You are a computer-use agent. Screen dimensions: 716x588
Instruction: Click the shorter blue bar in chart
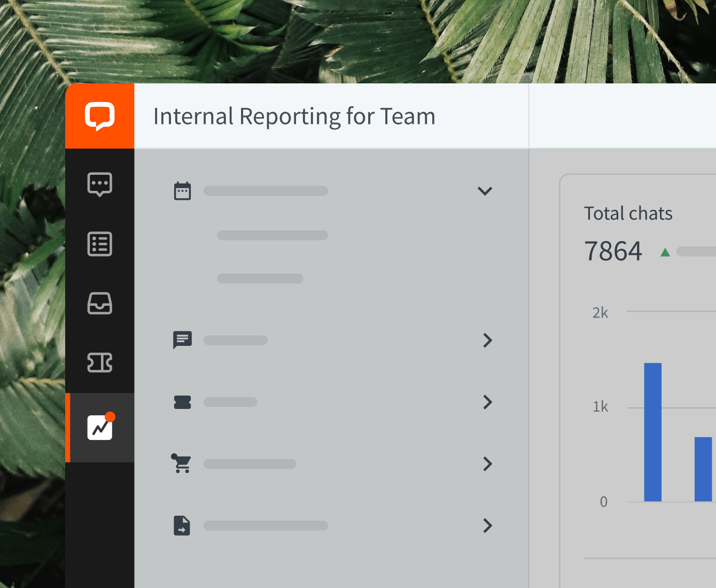[x=703, y=469]
